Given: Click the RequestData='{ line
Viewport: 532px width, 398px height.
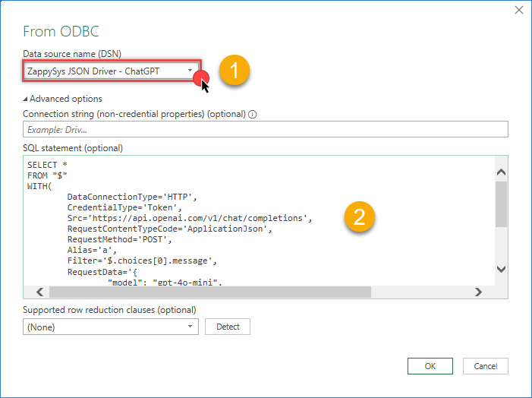Looking at the screenshot, I should [x=102, y=272].
